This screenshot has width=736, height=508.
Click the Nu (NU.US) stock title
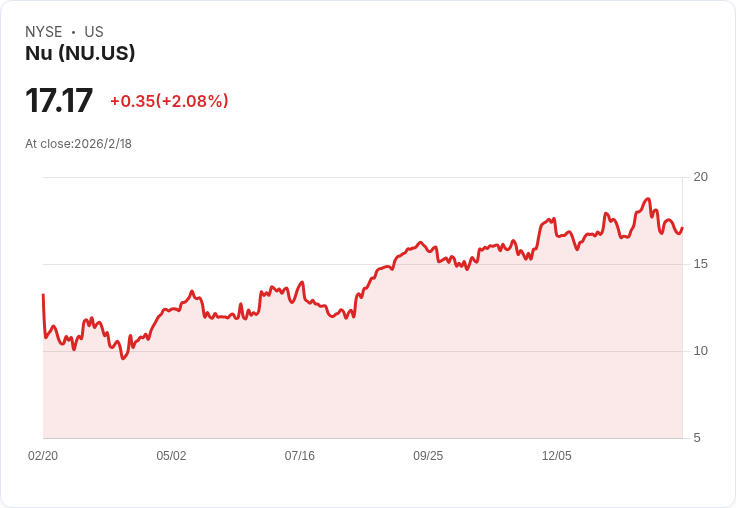coord(80,53)
